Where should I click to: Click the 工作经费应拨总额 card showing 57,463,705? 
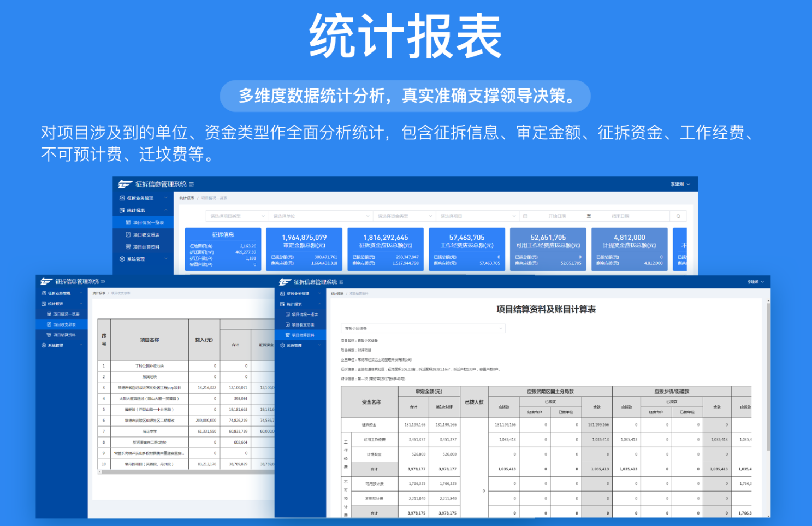pos(467,249)
